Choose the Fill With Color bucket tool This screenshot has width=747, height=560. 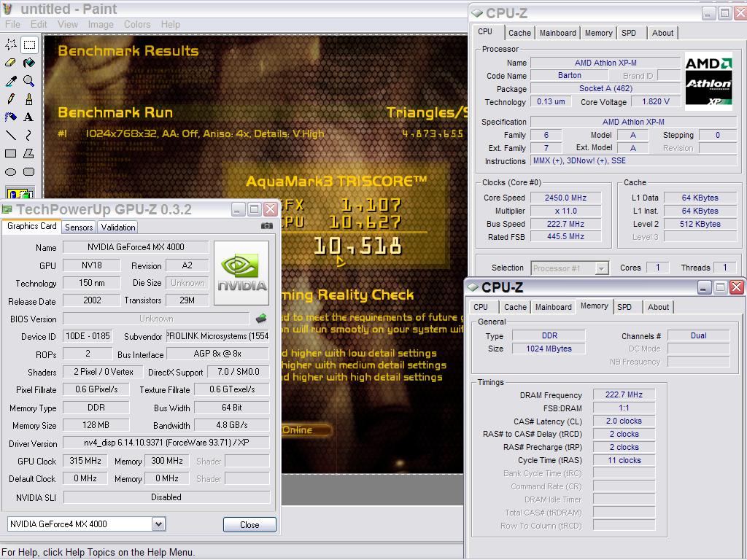[x=29, y=63]
